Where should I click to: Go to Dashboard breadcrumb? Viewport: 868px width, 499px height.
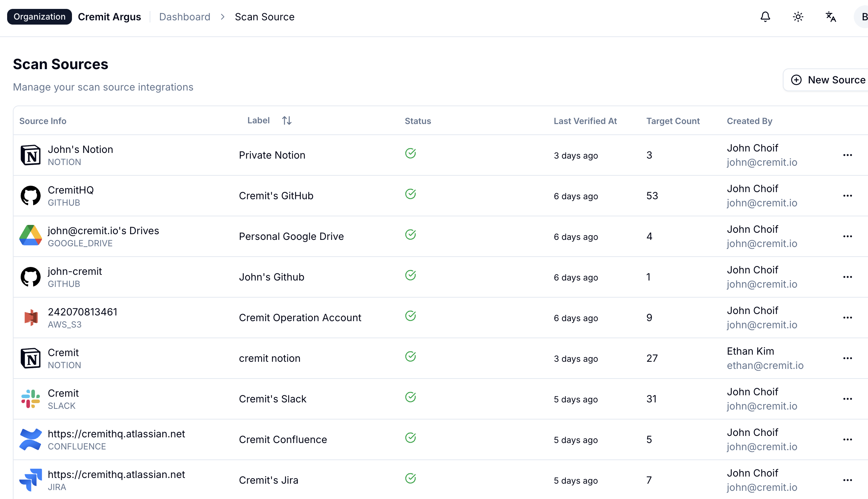pos(185,17)
